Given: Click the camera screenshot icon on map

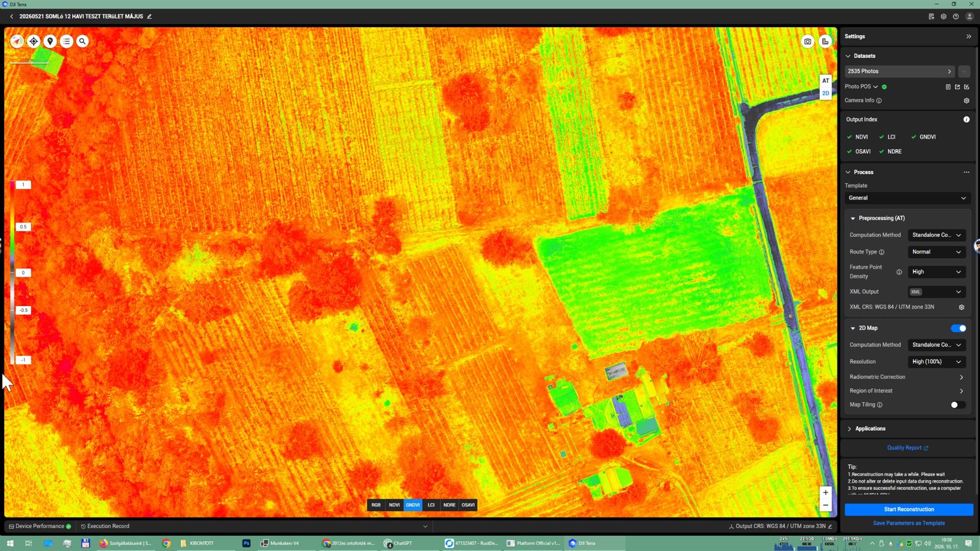Looking at the screenshot, I should (807, 42).
